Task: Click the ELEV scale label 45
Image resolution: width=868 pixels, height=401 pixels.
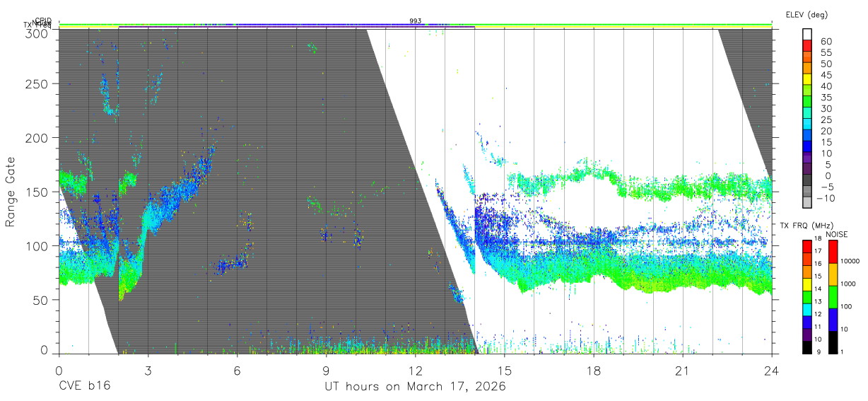Action: click(x=826, y=75)
